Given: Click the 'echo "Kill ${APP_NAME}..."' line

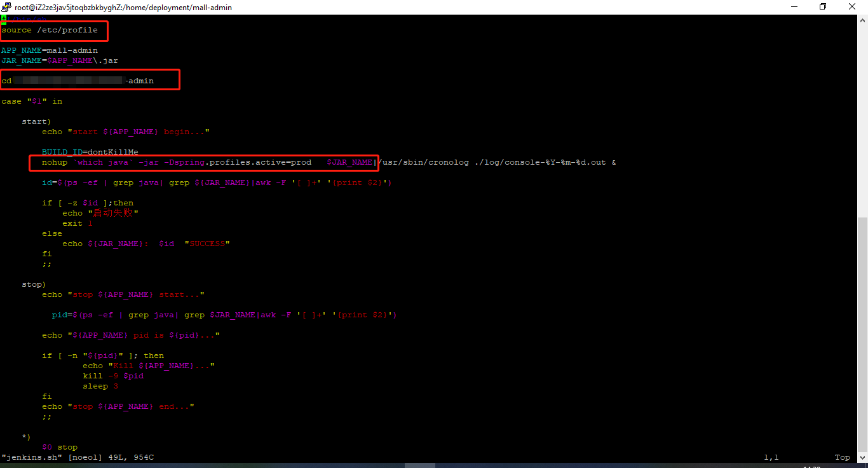Looking at the screenshot, I should pos(149,366).
